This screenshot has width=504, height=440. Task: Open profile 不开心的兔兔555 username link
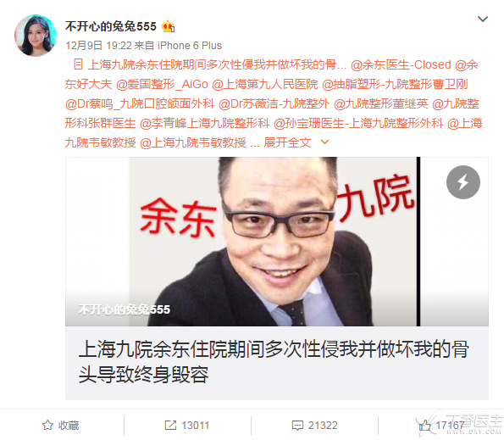[x=111, y=26]
